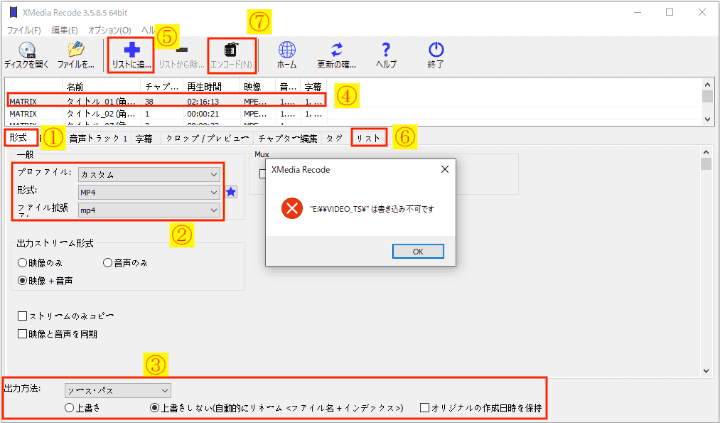Click the settings panel scrollbar up arrow
Screen dimensions: 720x423
click(706, 152)
